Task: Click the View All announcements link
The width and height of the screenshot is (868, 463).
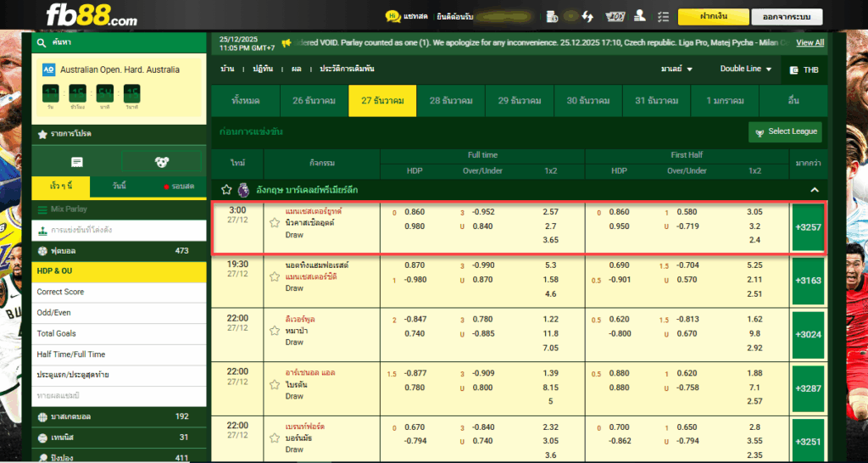Action: (x=810, y=42)
